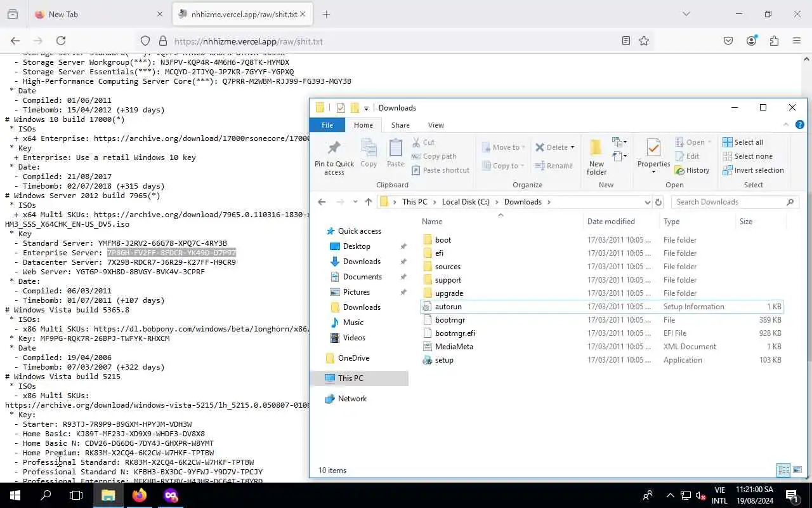This screenshot has height=508, width=812.
Task: Reload the Firefox page
Action: click(61, 41)
